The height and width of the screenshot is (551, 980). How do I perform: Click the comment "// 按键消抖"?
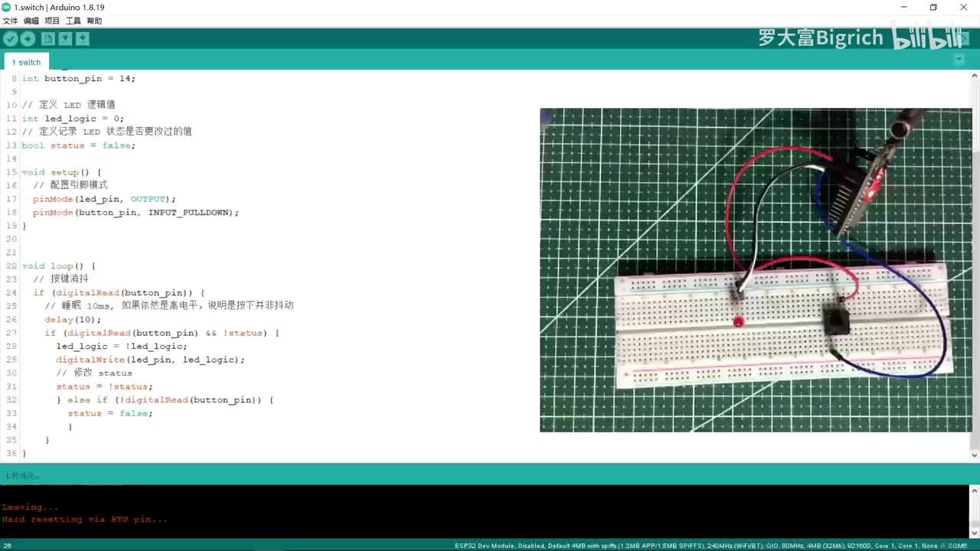click(60, 279)
